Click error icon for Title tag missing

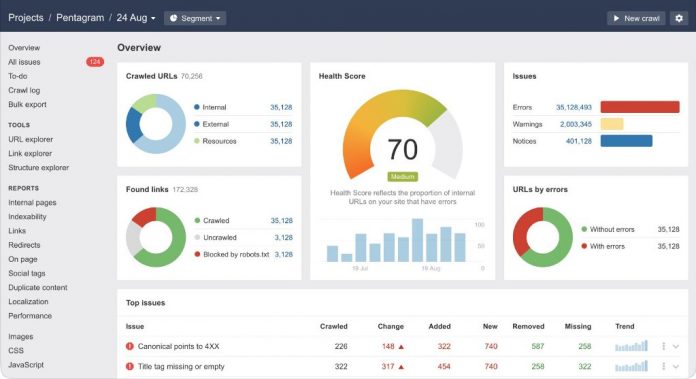tap(130, 367)
